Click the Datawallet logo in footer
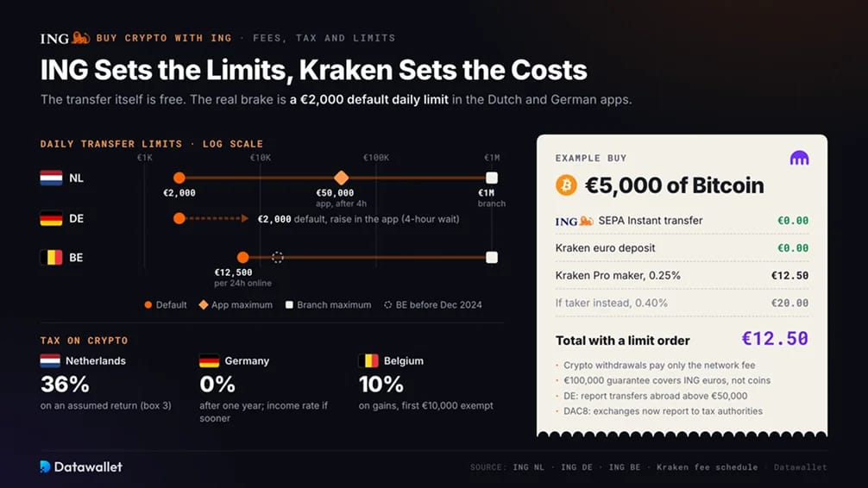The image size is (868, 488). 81,467
